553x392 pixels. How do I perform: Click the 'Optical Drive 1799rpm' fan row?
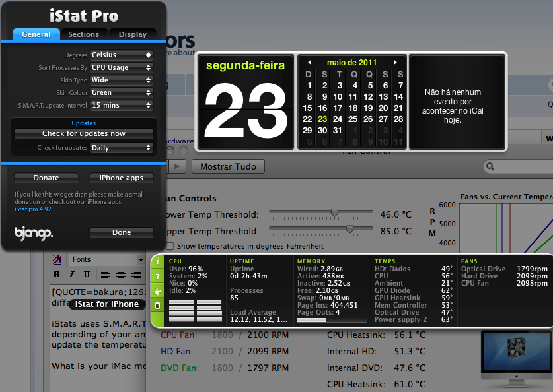click(x=504, y=269)
